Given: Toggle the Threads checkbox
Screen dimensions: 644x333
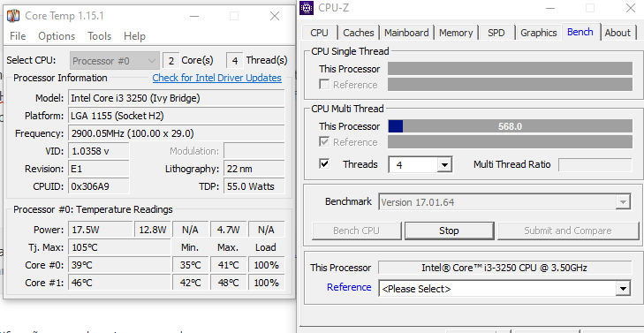Looking at the screenshot, I should coord(324,164).
